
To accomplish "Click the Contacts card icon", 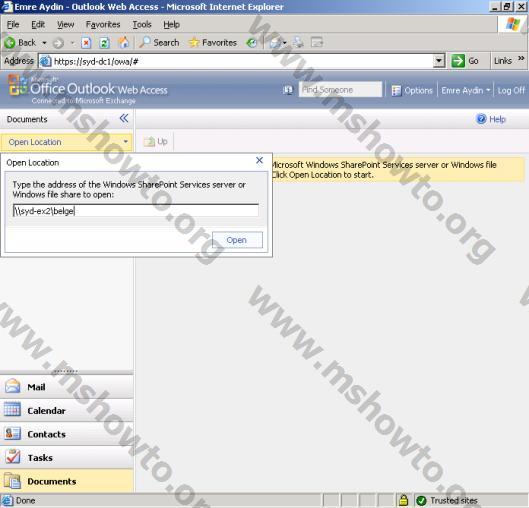I will tap(12, 433).
